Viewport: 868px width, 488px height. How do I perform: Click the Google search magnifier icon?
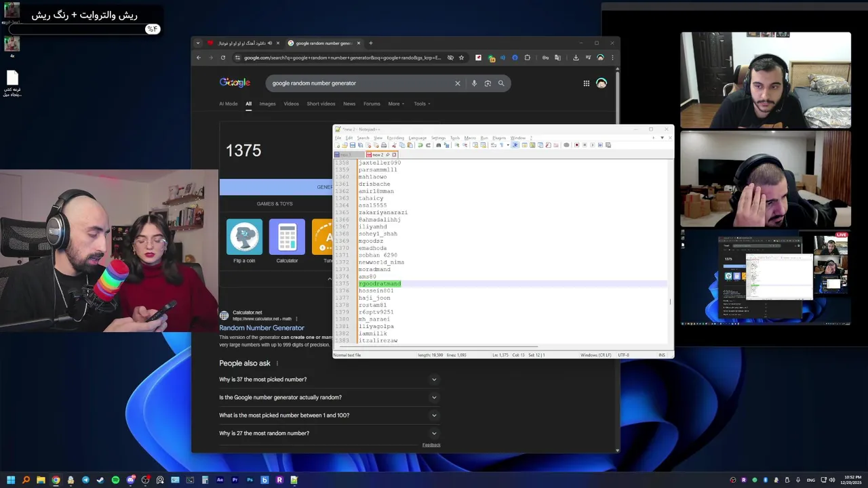[x=501, y=83]
